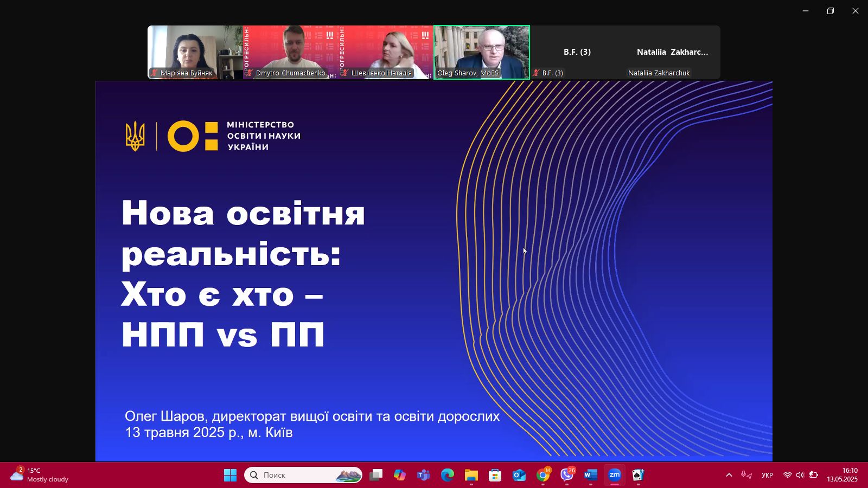Viewport: 868px width, 488px height.
Task: Select the Oleg Sharov, MoES video tile
Action: (x=482, y=52)
